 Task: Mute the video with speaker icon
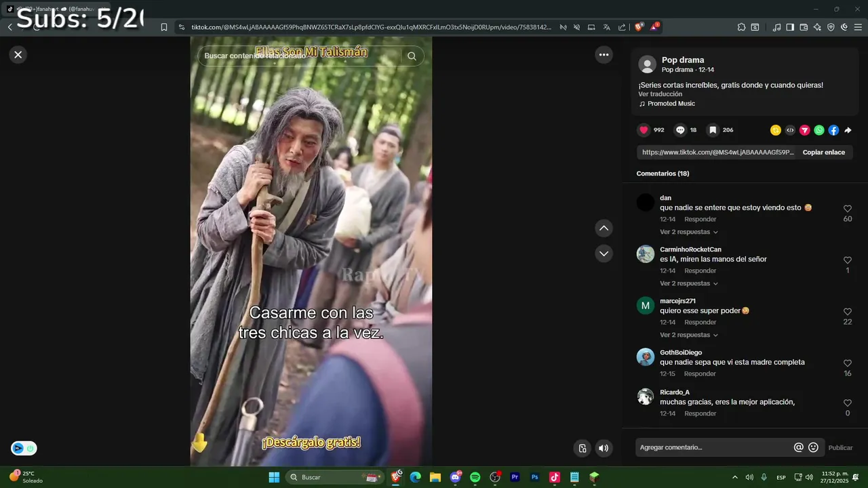(603, 448)
